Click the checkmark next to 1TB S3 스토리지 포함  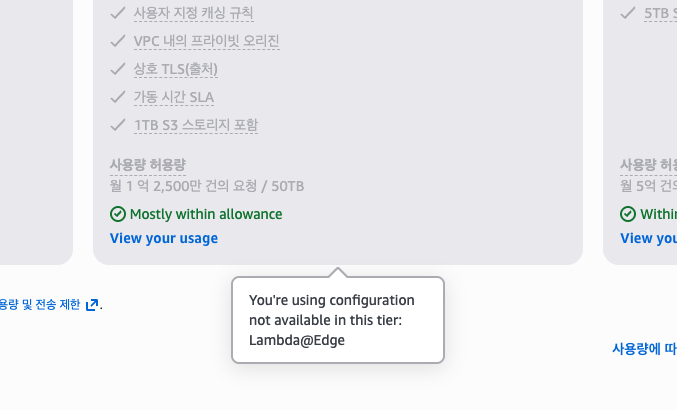(118, 125)
